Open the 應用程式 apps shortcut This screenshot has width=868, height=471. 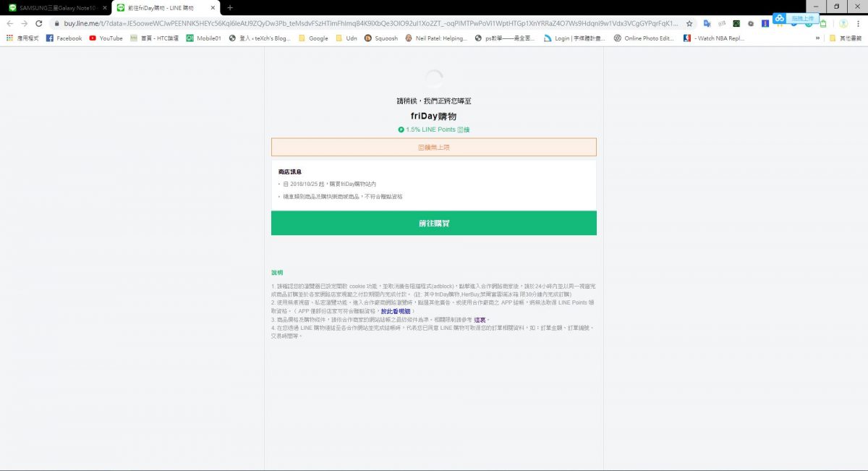tap(22, 38)
